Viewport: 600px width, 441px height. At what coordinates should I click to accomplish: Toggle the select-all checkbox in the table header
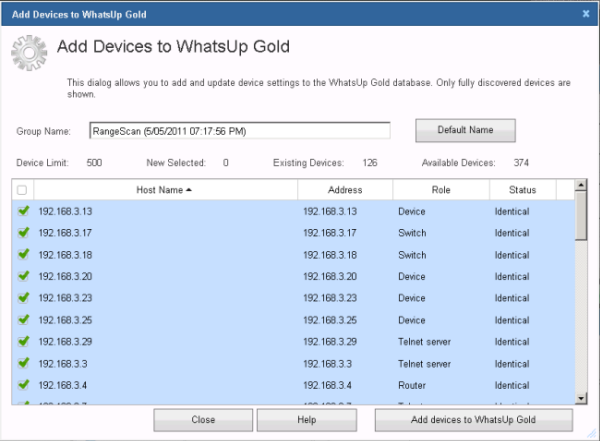22,190
